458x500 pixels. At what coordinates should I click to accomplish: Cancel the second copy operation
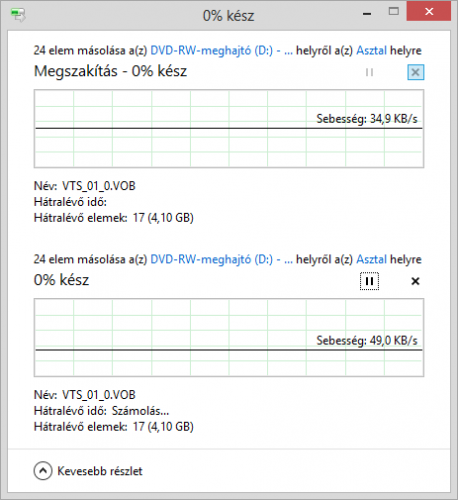pos(415,281)
